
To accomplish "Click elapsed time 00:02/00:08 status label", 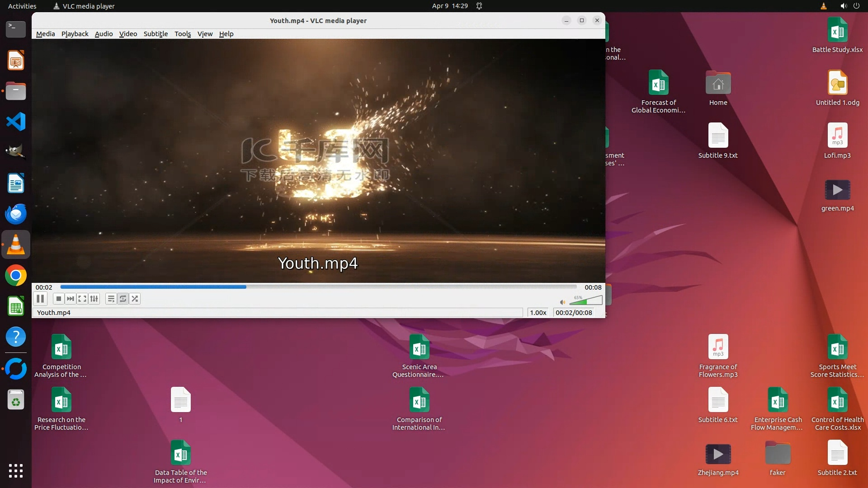I will 574,313.
